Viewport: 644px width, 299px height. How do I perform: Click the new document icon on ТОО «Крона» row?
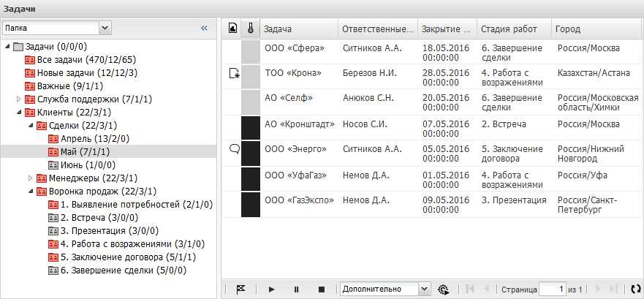click(234, 73)
